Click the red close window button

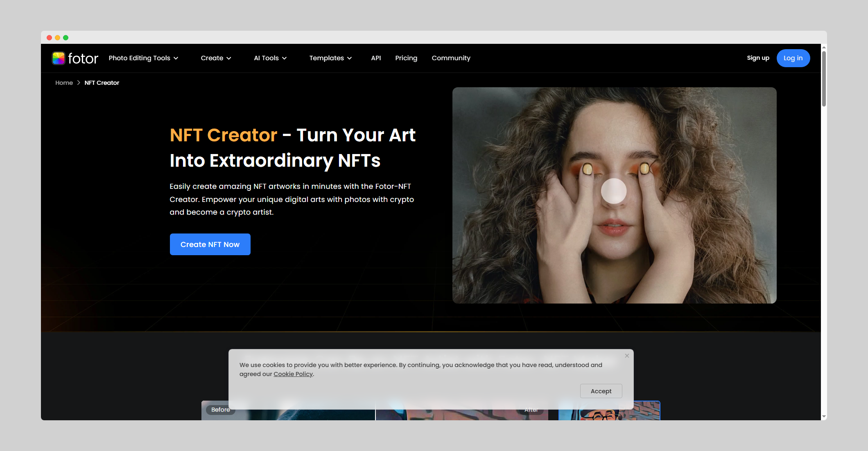(49, 38)
